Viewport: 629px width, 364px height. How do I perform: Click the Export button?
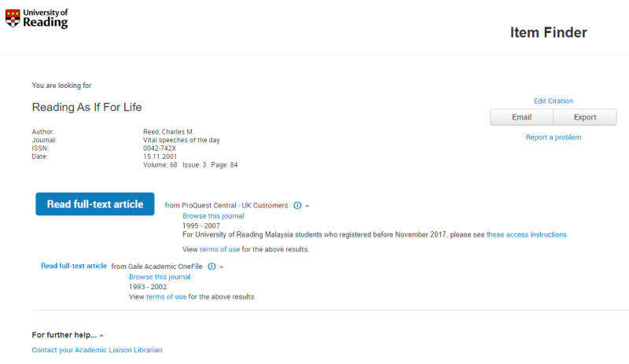click(x=585, y=117)
